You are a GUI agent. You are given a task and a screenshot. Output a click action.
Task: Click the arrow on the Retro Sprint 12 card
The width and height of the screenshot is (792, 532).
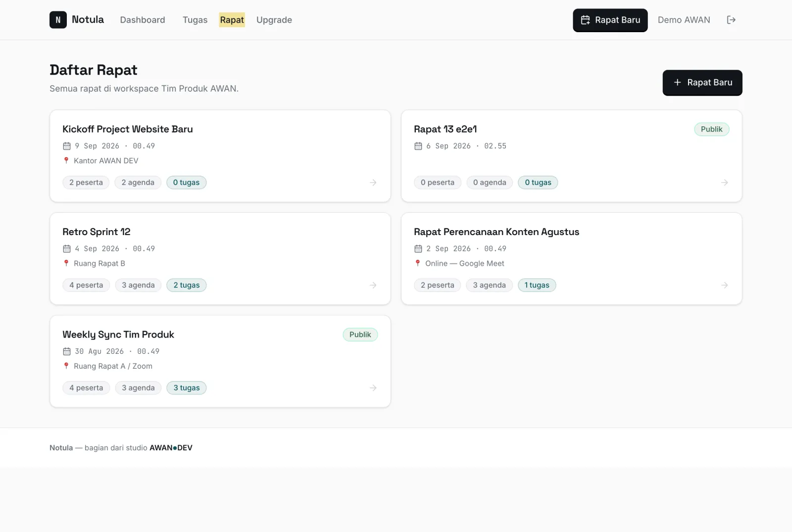373,285
